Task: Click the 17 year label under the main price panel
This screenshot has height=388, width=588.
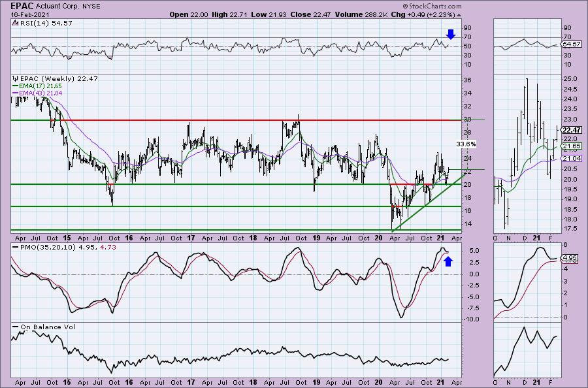Action: pos(191,238)
